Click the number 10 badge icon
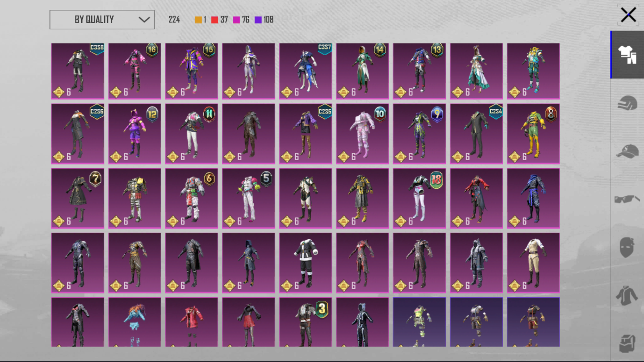 click(380, 114)
